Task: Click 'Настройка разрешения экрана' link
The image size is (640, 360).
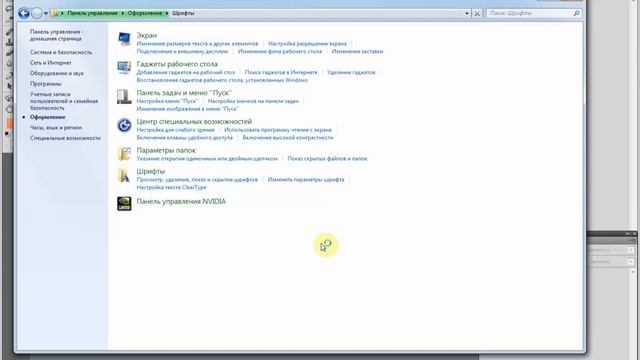Action: [307, 44]
